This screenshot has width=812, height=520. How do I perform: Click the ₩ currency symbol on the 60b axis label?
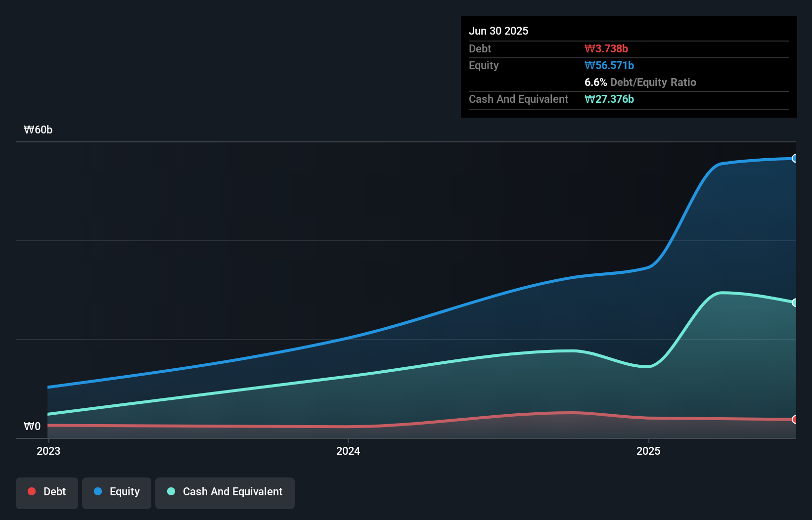[29, 130]
